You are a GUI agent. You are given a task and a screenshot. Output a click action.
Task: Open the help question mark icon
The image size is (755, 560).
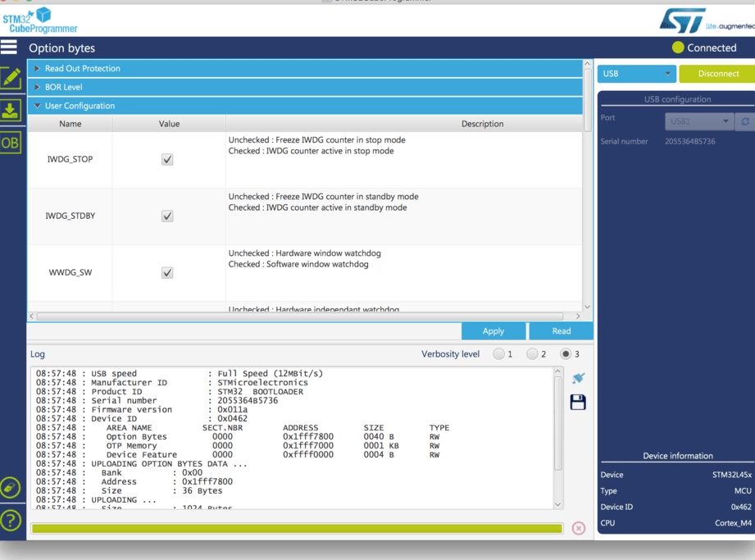(10, 520)
